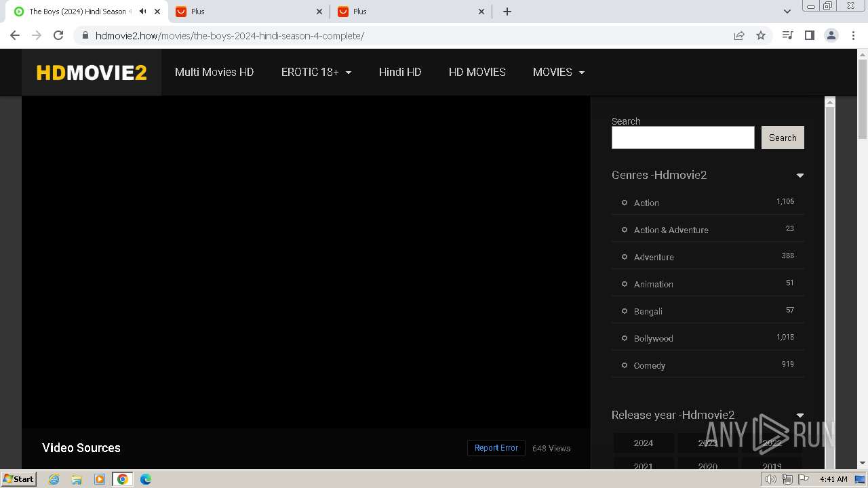Screen dimensions: 868x488
Task: Click the HDMOVIE2 site logo
Action: (x=92, y=73)
